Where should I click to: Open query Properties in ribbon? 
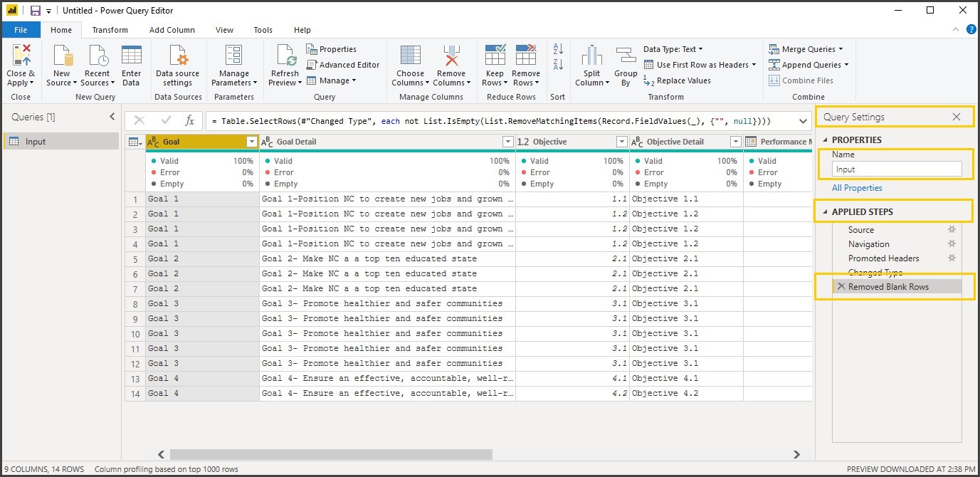(332, 49)
